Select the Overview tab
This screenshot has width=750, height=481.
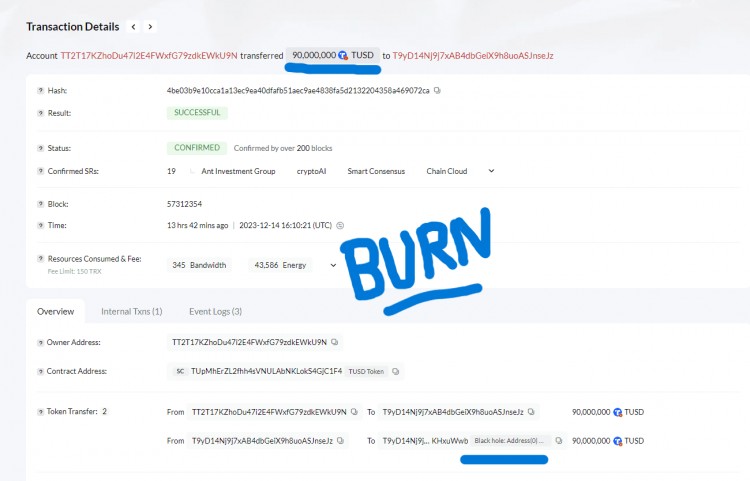coord(55,311)
